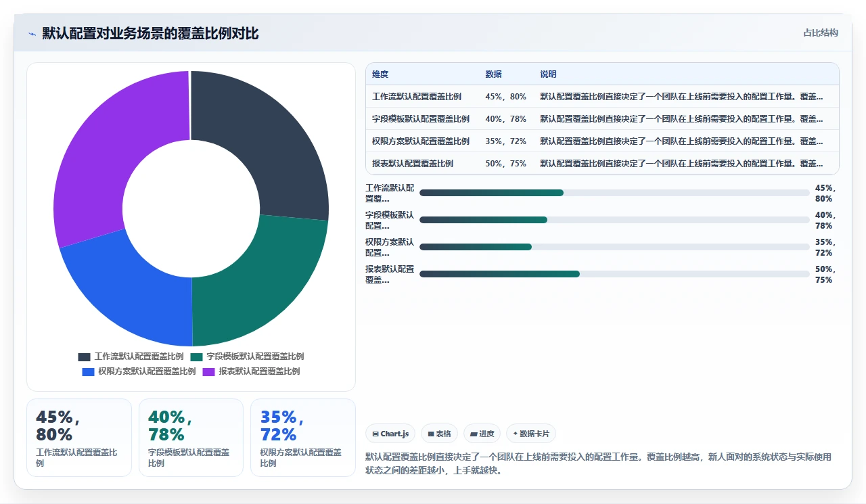Click the lightning icon beside the title
The image size is (866, 504).
32,34
